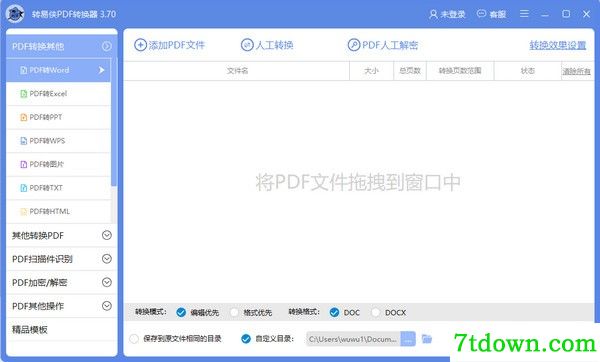Collapse the PDF转换其他 section
Viewport: 600px width, 362px height.
[107, 46]
